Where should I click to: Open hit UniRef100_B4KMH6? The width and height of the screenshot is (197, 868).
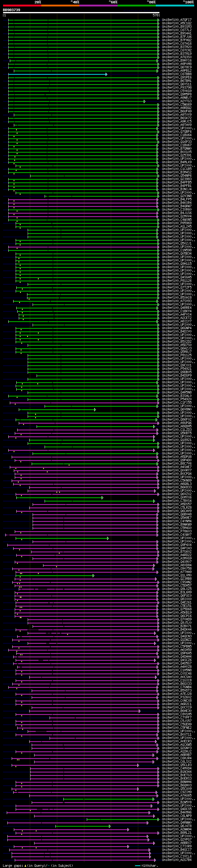point(177,812)
